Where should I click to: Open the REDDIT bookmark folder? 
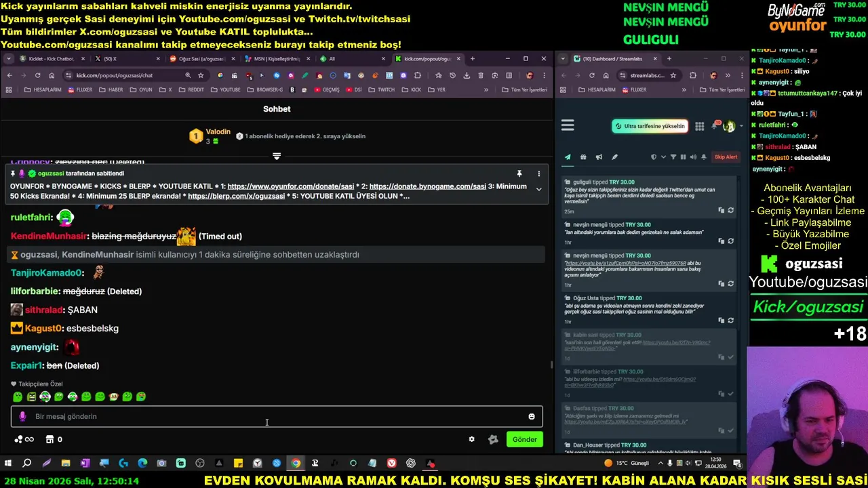[191, 89]
